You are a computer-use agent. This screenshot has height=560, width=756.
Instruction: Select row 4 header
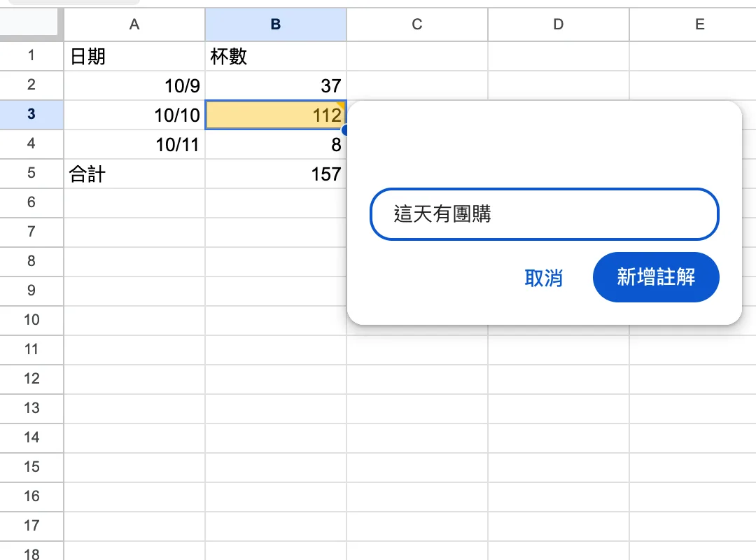(31, 144)
